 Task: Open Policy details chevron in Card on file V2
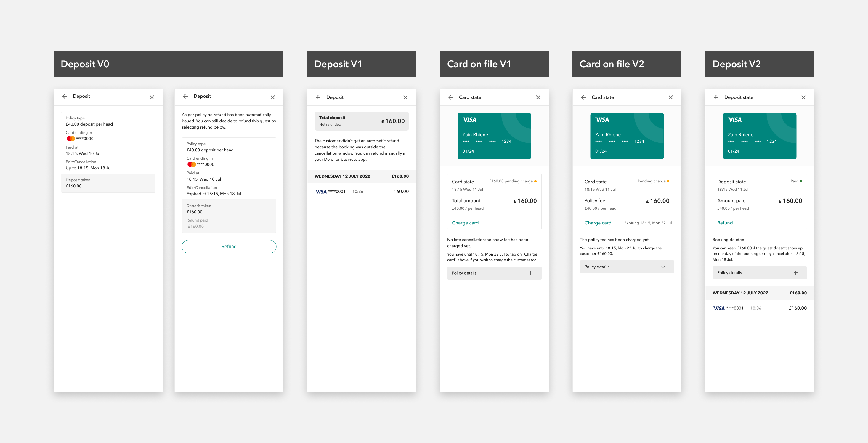click(663, 267)
